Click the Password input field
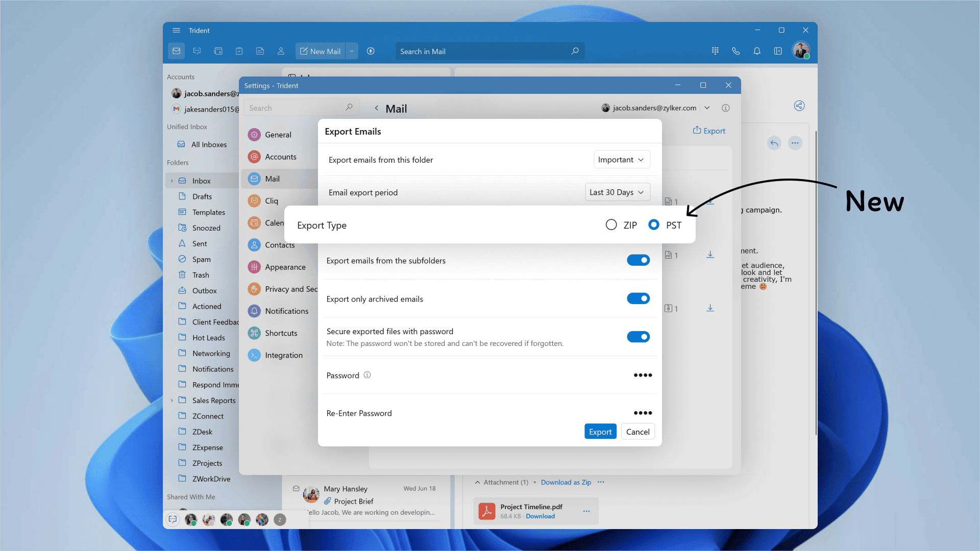 (643, 375)
